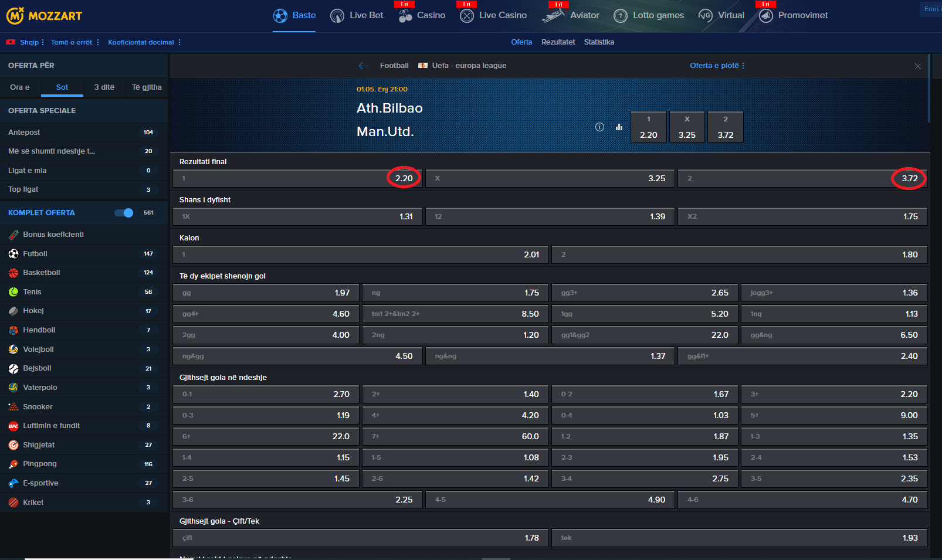
Task: Select the Vaterpolo icon
Action: [13, 388]
